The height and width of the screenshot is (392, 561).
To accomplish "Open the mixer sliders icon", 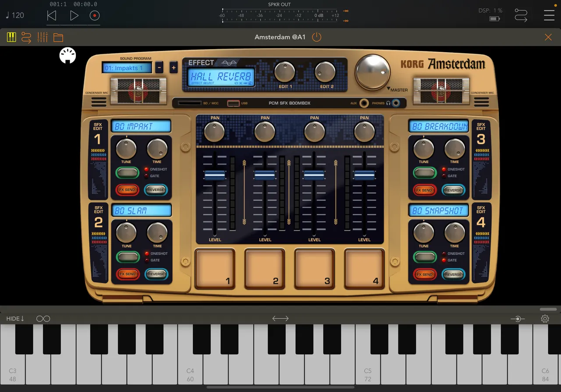I will 43,37.
